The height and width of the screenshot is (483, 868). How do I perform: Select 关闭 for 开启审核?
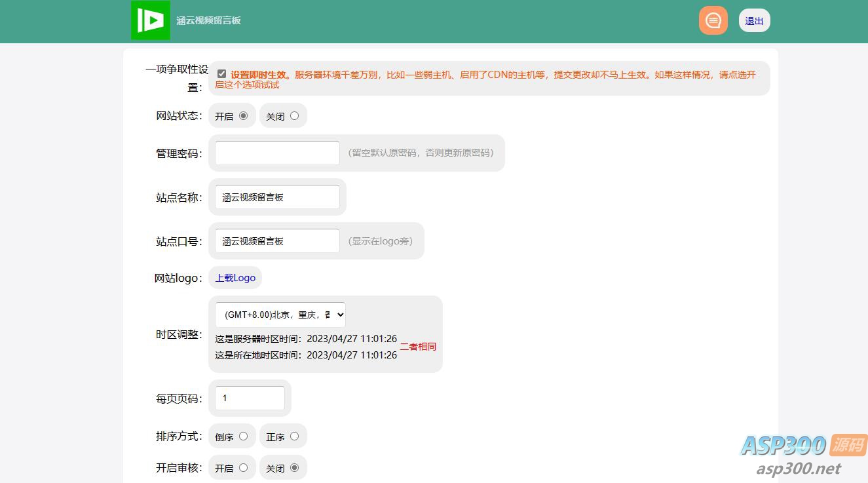pyautogui.click(x=294, y=467)
